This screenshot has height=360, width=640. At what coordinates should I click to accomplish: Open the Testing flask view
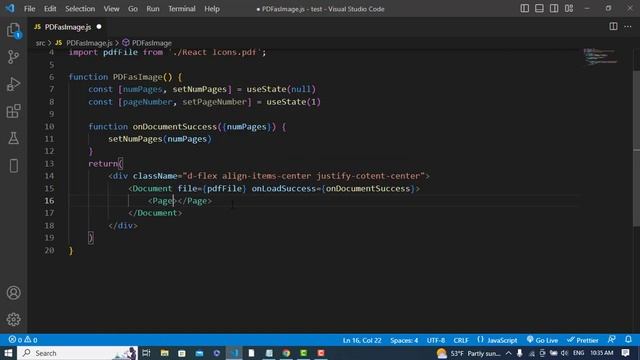pyautogui.click(x=13, y=138)
